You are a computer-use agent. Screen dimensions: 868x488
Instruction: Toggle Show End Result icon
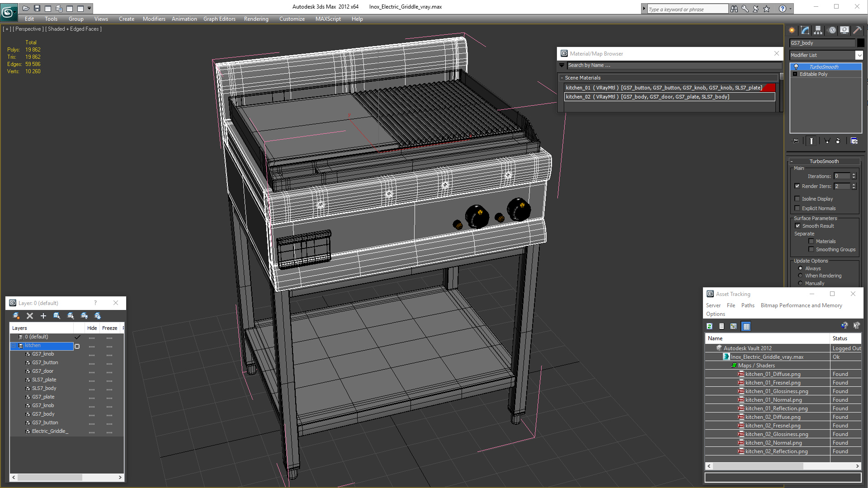[811, 141]
